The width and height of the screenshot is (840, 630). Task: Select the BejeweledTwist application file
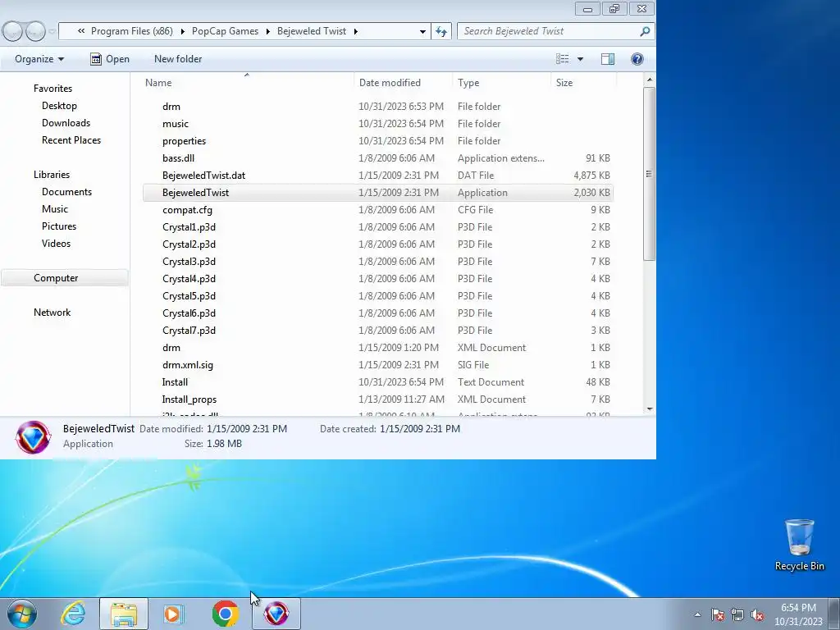point(377,192)
